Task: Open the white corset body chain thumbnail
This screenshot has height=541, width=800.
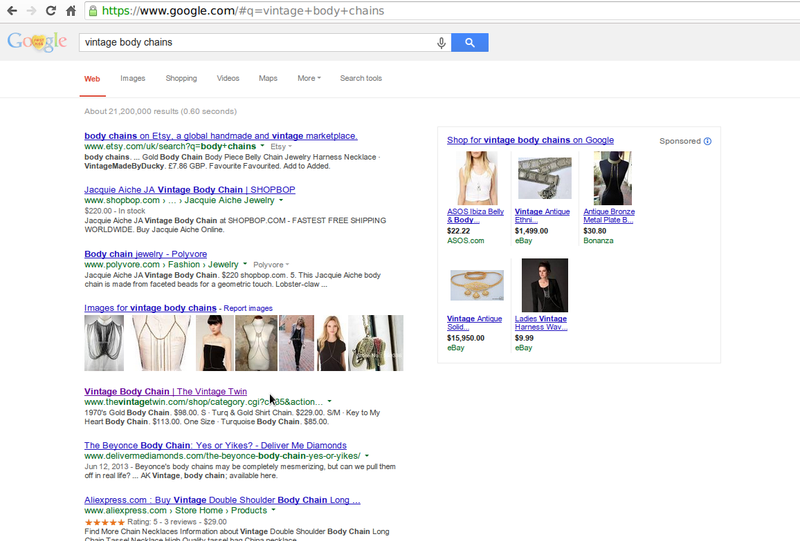Action: point(161,343)
